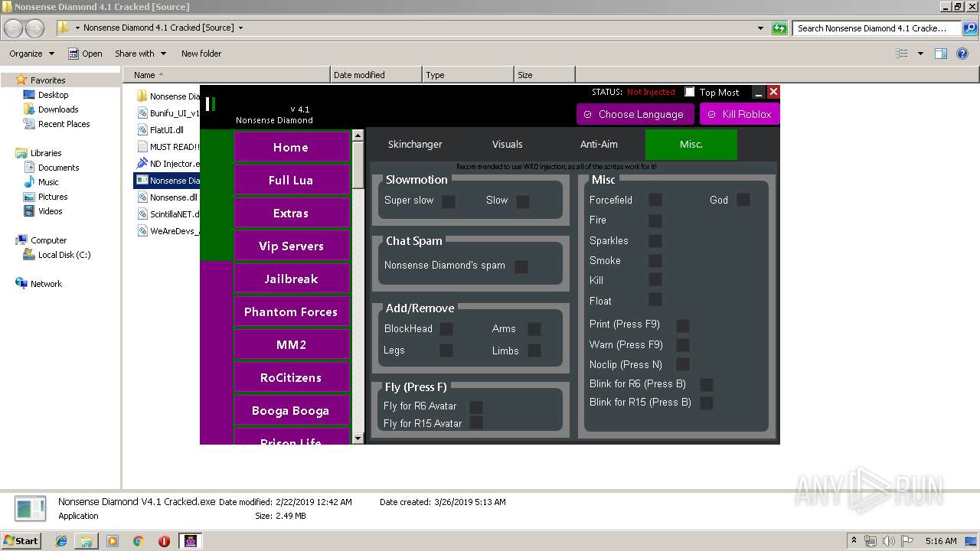Select the Misc. tab
This screenshot has height=551, width=980.
[x=691, y=145]
